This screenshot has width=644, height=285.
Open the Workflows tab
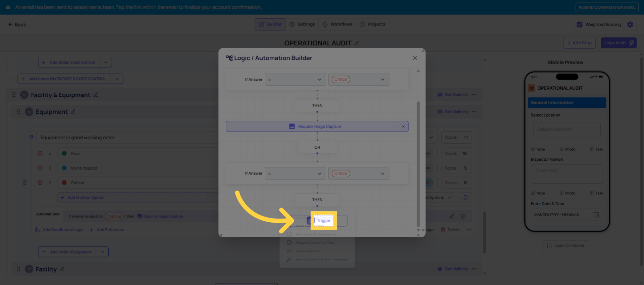[337, 24]
